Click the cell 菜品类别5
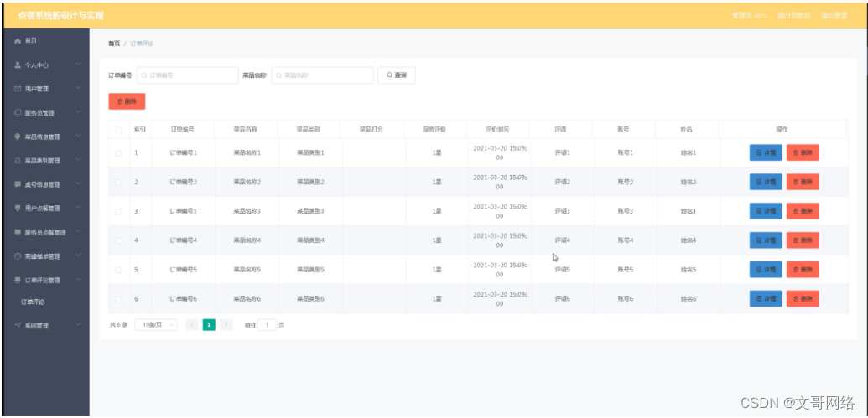The image size is (868, 418). 310,270
